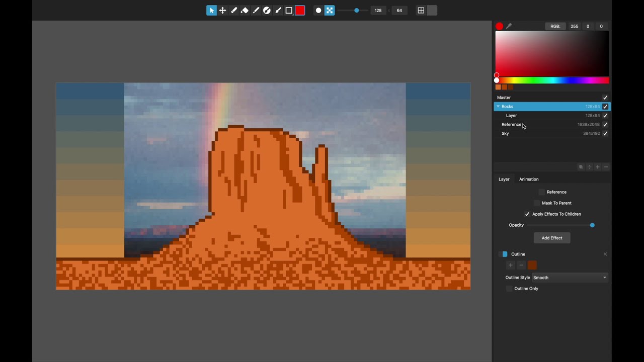The height and width of the screenshot is (362, 644).
Task: Enable the Mask To Parent checkbox
Action: click(x=537, y=203)
